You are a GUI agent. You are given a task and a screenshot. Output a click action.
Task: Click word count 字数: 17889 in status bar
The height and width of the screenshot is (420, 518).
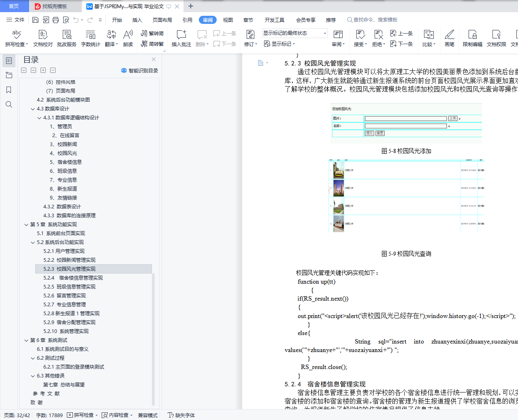coord(49,415)
